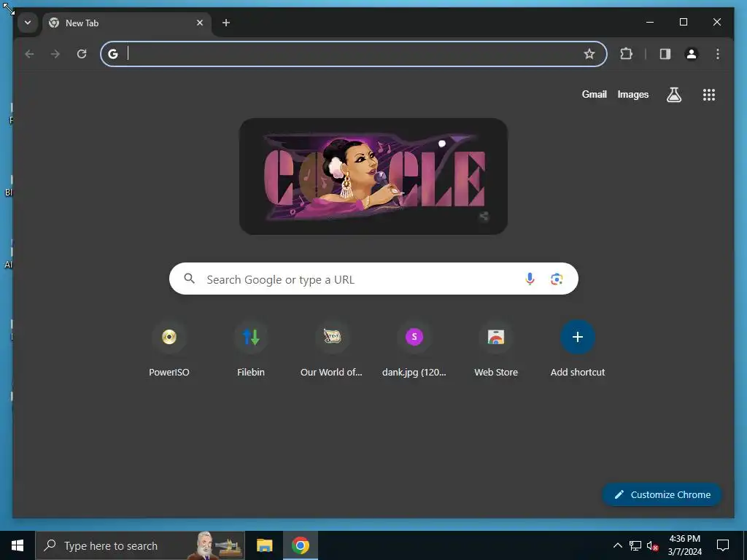
Task: Open Search Labs flask icon
Action: pyautogui.click(x=673, y=95)
